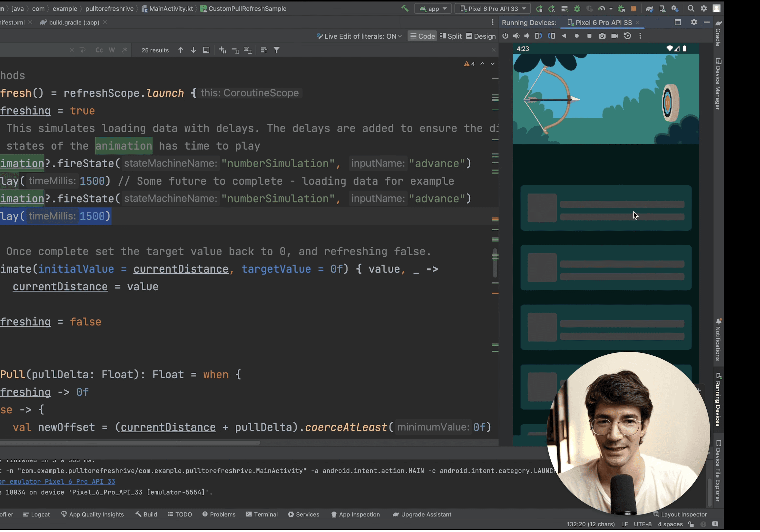Viewport: 760px width, 532px height.
Task: Jump to previous highlighted error arrow
Action: [x=483, y=64]
